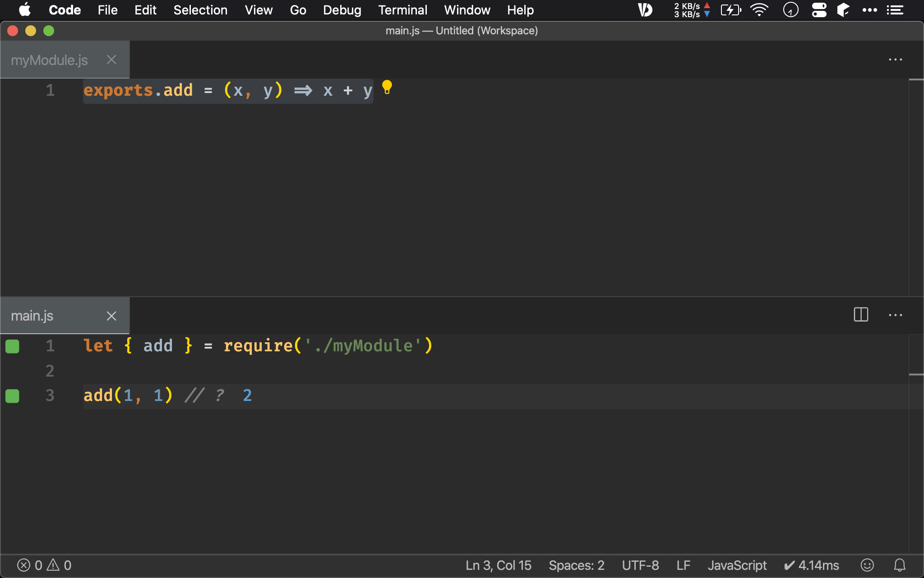Click errors and warnings status indicator
Screen dimensions: 924x578
coord(44,565)
